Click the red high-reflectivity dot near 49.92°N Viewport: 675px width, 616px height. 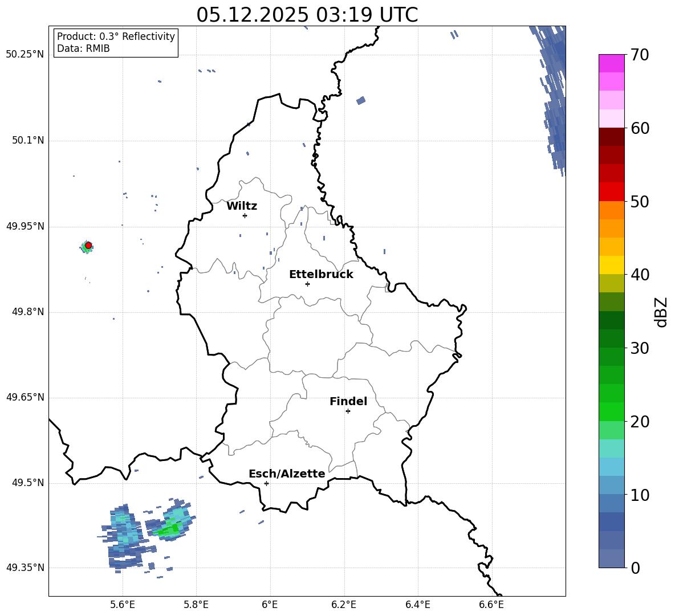88,246
